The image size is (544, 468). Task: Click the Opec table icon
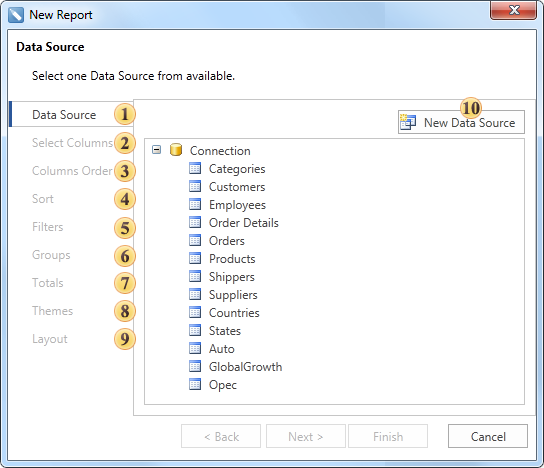click(x=195, y=385)
